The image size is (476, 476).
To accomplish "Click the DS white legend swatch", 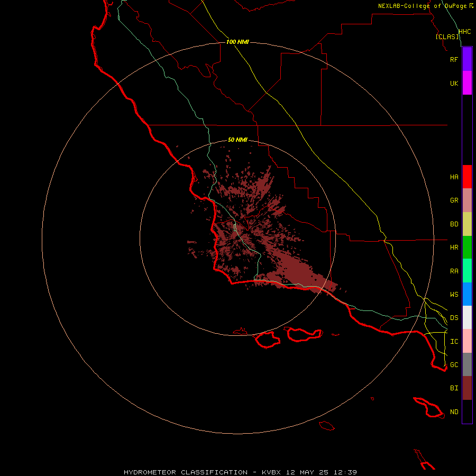I will click(x=467, y=317).
